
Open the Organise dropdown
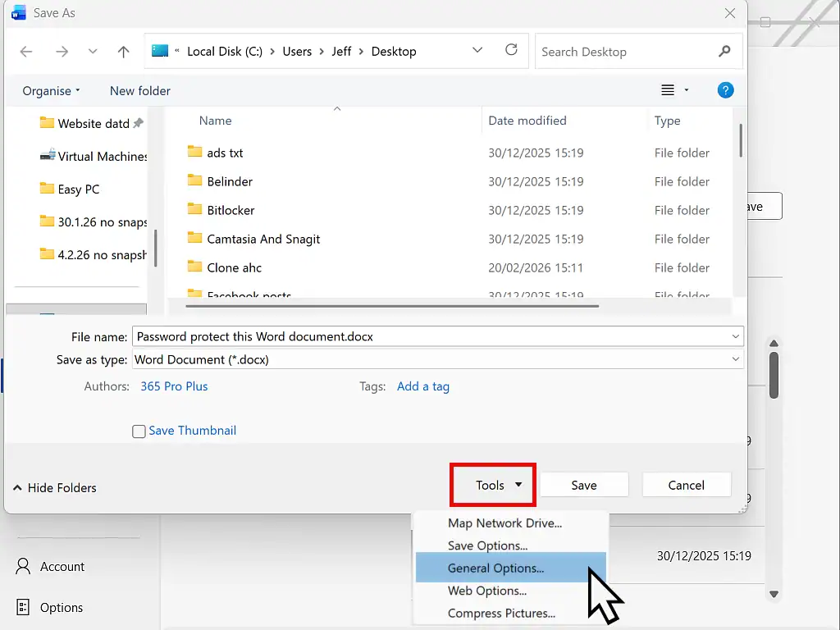(x=50, y=90)
